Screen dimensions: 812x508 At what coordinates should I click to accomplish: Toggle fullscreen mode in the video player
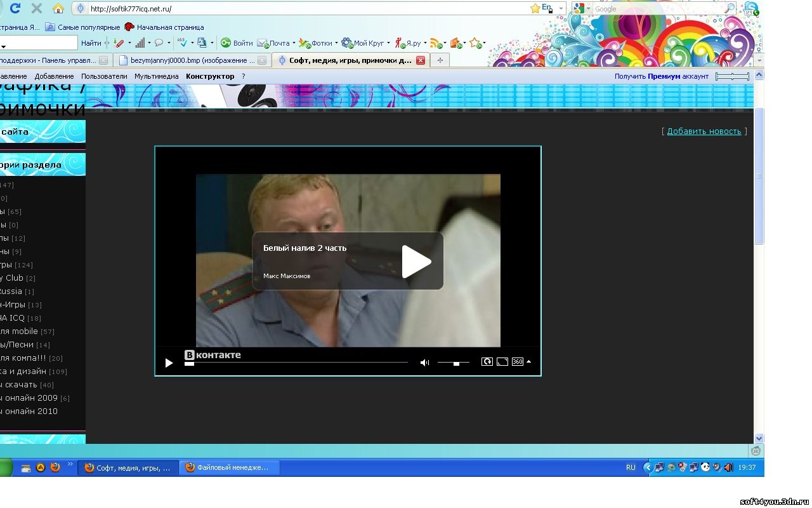pyautogui.click(x=502, y=362)
